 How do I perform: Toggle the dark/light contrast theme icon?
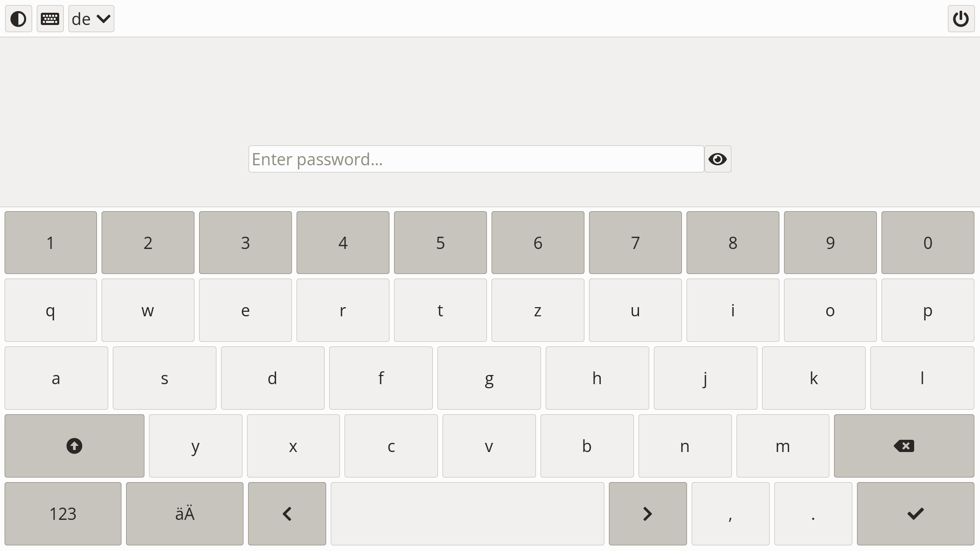pos(18,19)
